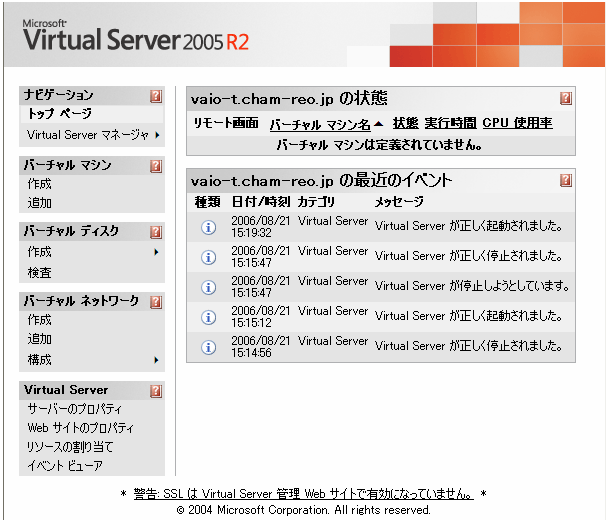This screenshot has width=610, height=520.
Task: Open リソースの割り当て
Action: pyautogui.click(x=70, y=446)
